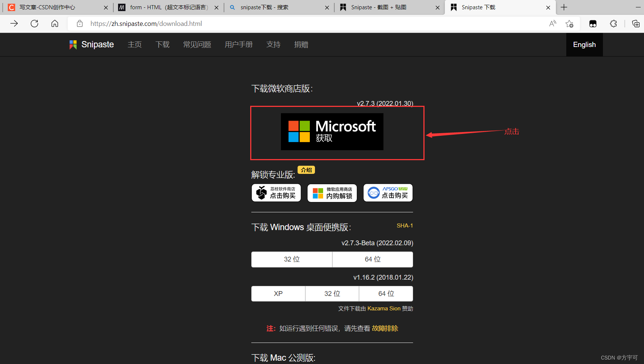Click the 微软应用商店 内购解锁 button
Image resolution: width=644 pixels, height=364 pixels.
click(332, 193)
